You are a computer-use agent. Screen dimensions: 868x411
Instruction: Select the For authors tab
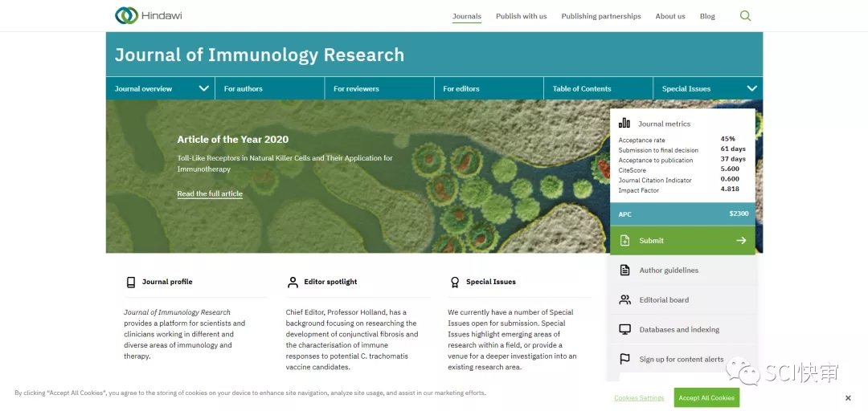coord(243,89)
